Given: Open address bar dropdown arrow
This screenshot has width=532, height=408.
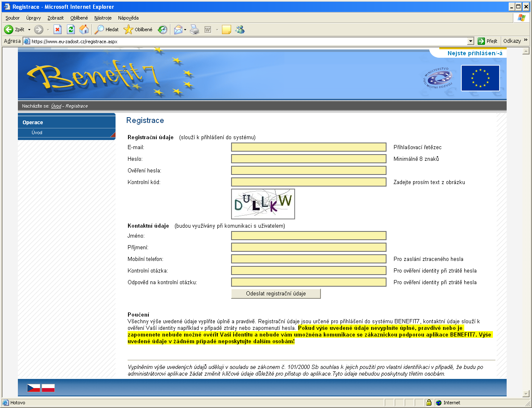Looking at the screenshot, I should 471,41.
